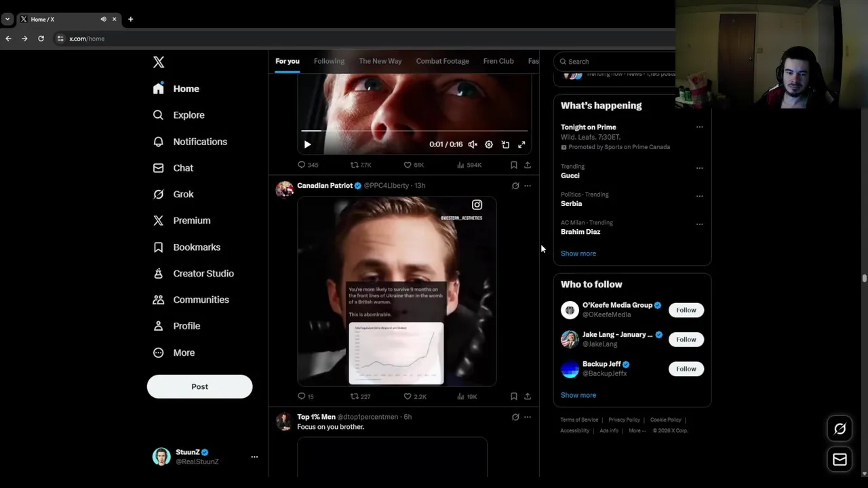The image size is (868, 488).
Task: Reload the page in the browser
Action: click(41, 39)
